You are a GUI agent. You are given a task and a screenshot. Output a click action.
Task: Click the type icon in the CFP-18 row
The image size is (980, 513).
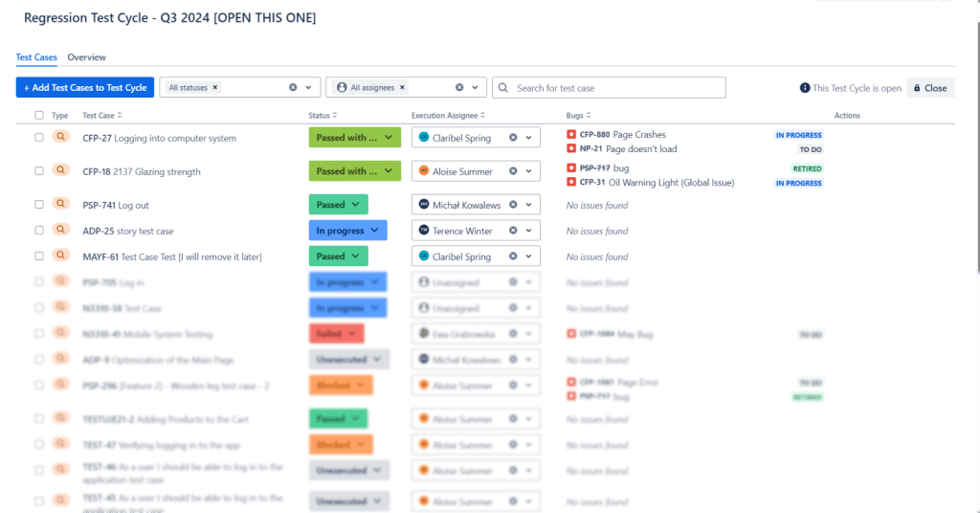pos(60,170)
